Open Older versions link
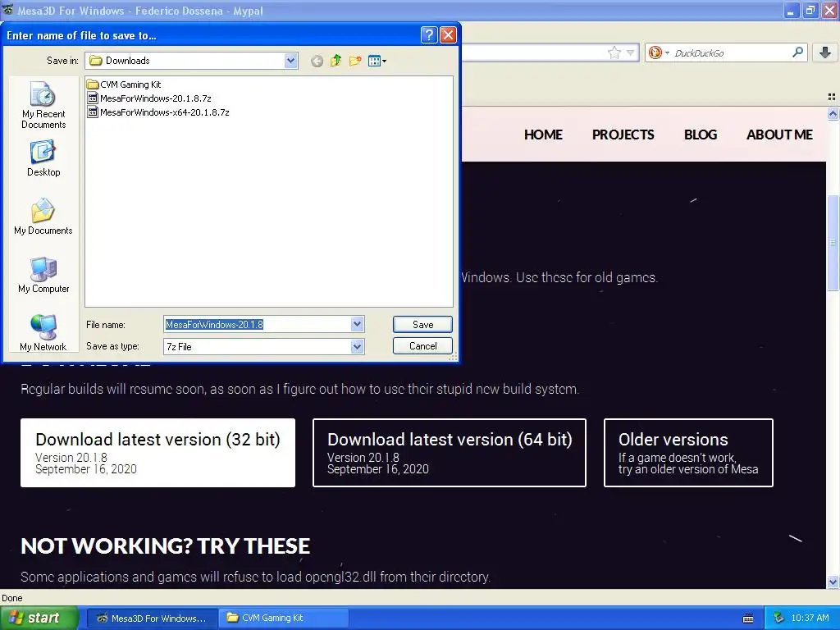Viewport: 840px width, 630px height. (688, 453)
